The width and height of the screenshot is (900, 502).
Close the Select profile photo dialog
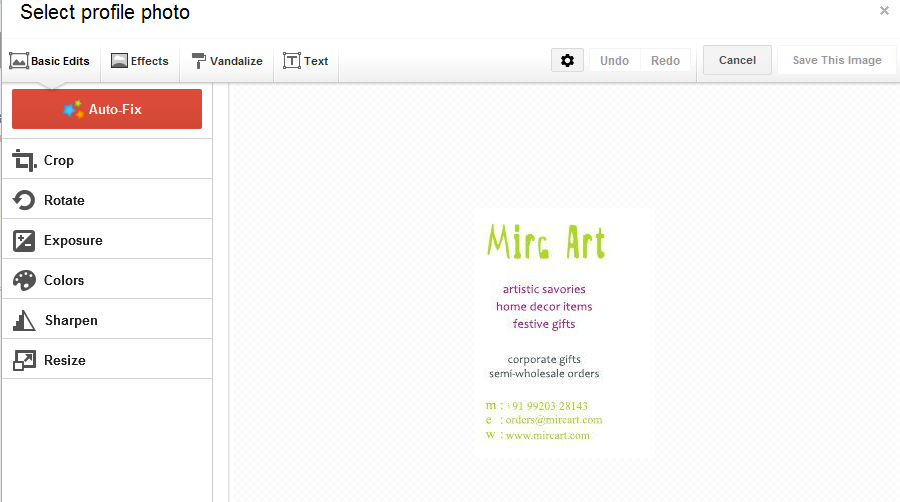pyautogui.click(x=884, y=10)
